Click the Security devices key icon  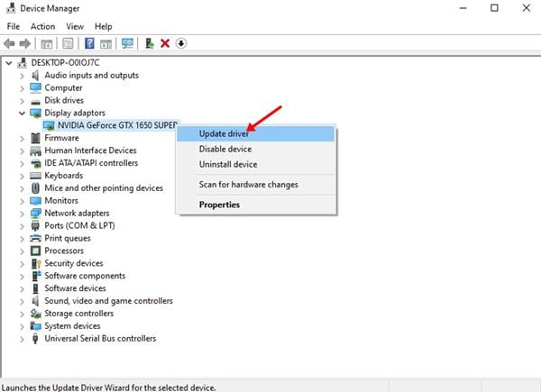(x=36, y=264)
